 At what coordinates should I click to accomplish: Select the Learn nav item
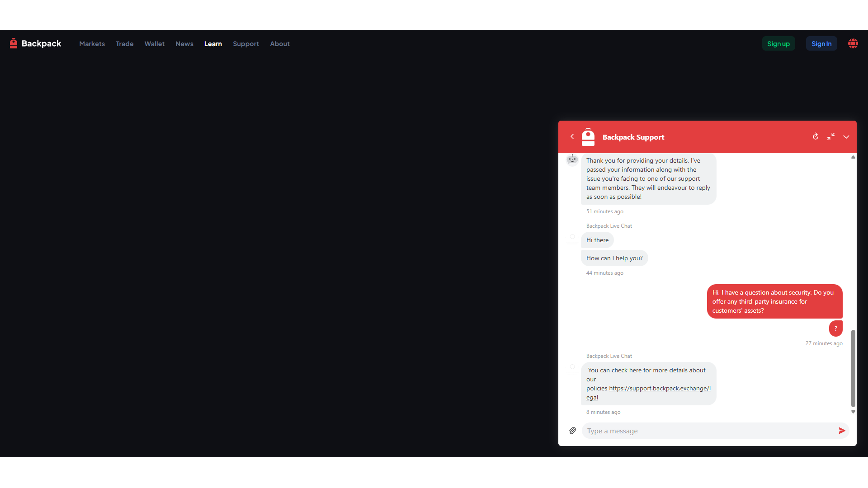[x=213, y=44]
